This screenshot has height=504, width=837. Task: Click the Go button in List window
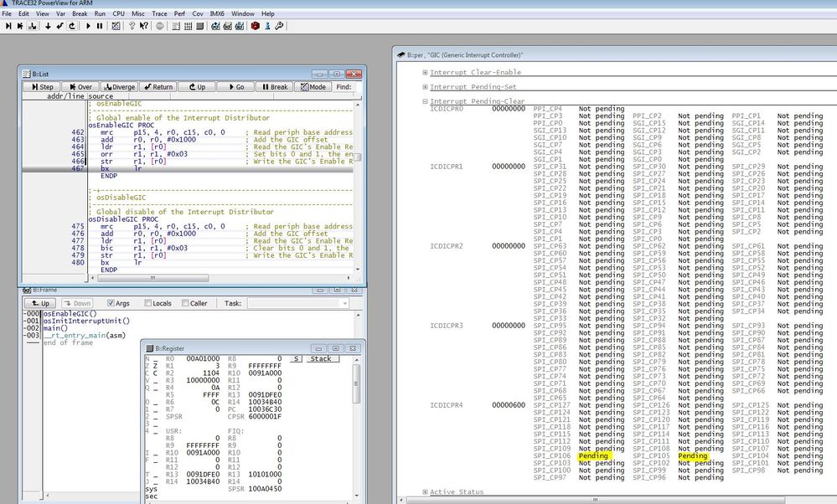click(235, 86)
